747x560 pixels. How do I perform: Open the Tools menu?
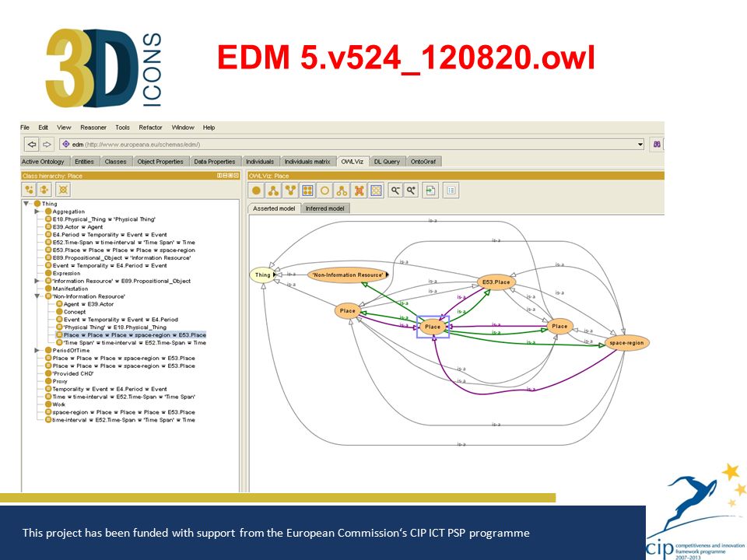pos(122,128)
